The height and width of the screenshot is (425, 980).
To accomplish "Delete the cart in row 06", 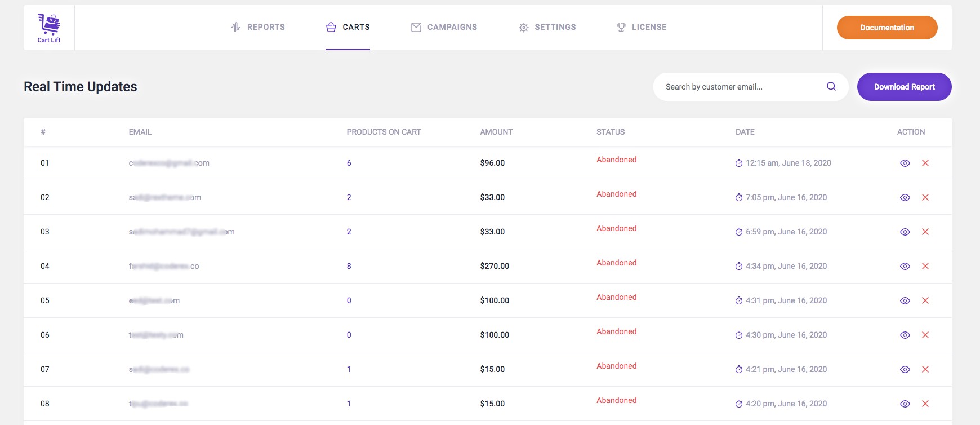I will 925,335.
